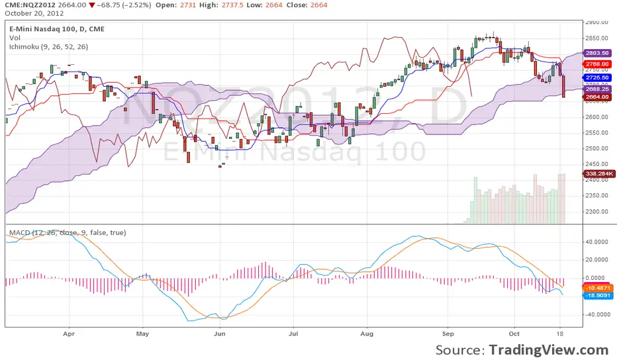Click the Apr label on time axis
617x364 pixels.
pos(69,334)
